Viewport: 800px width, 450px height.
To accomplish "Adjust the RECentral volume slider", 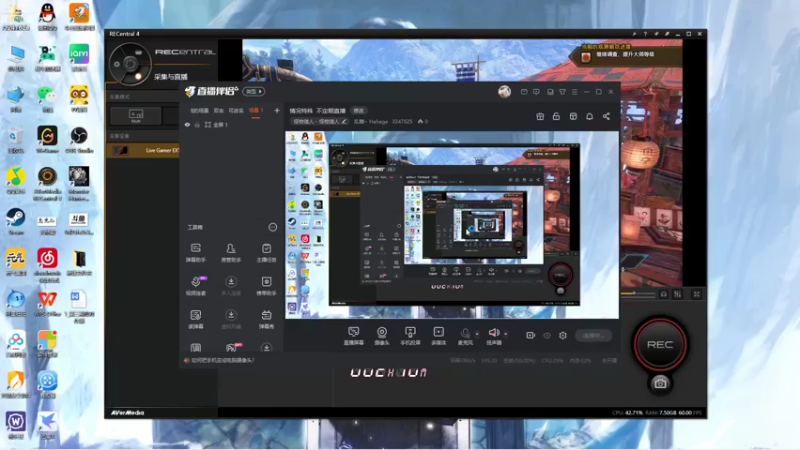I will (638, 294).
